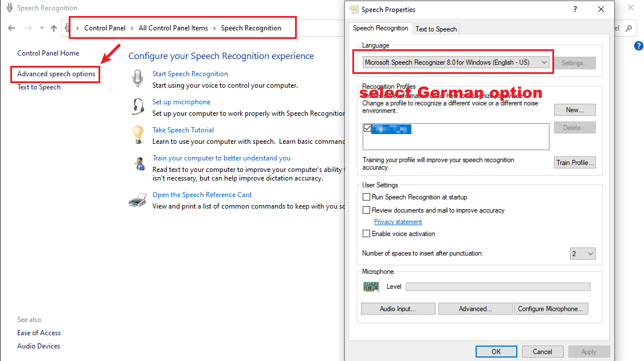Image resolution: width=644 pixels, height=361 pixels.
Task: Click the blue help icon in Control Panel
Action: pos(639,46)
